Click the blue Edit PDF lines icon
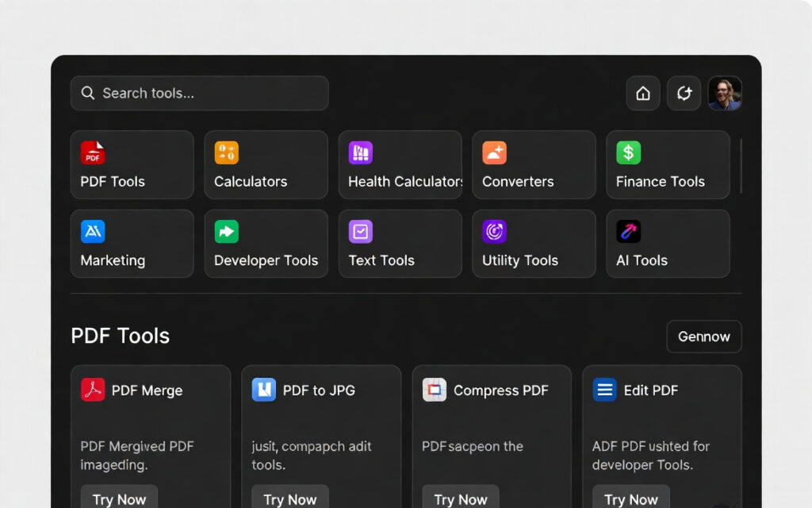Viewport: 812px width, 508px height. coord(605,389)
